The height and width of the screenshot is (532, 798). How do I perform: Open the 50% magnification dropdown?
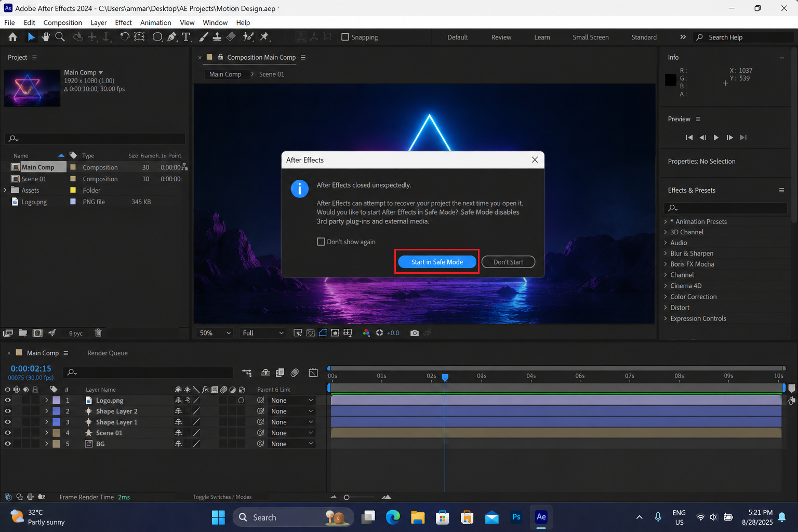point(215,333)
